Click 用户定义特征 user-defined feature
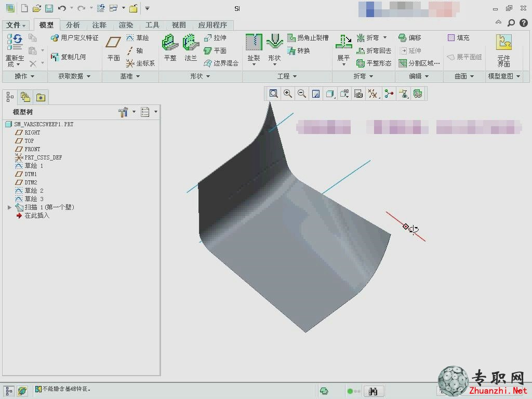532x399 pixels. pos(74,37)
